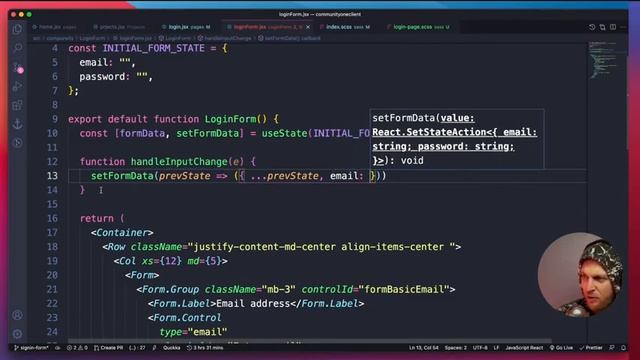Click 'LoginForm' function name on line 9
640x360 pixels.
coord(230,119)
